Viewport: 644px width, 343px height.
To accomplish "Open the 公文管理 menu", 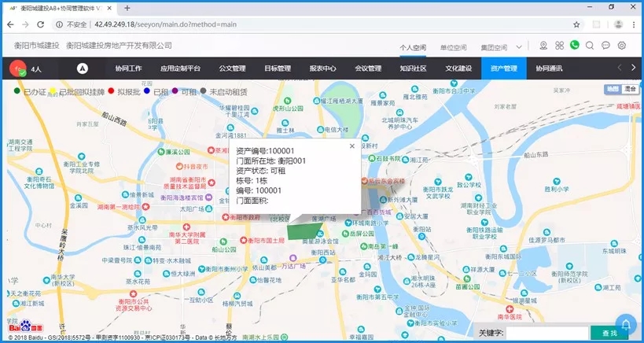I will (x=232, y=68).
